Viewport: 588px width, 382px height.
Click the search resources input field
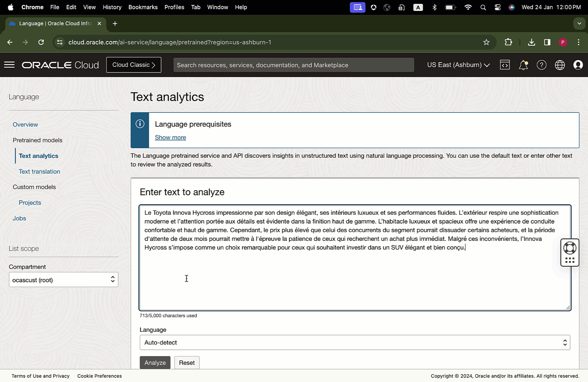293,65
